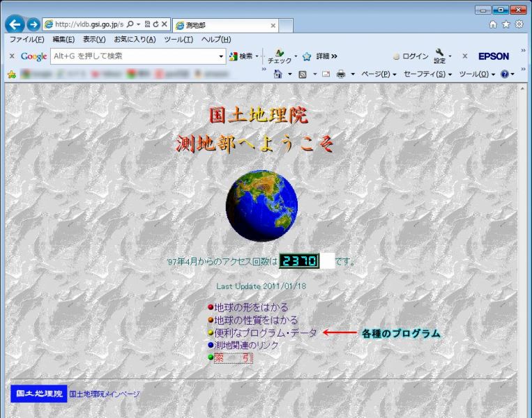This screenshot has width=532, height=418.
Task: Click the browser Back arrow button
Action: tap(14, 24)
